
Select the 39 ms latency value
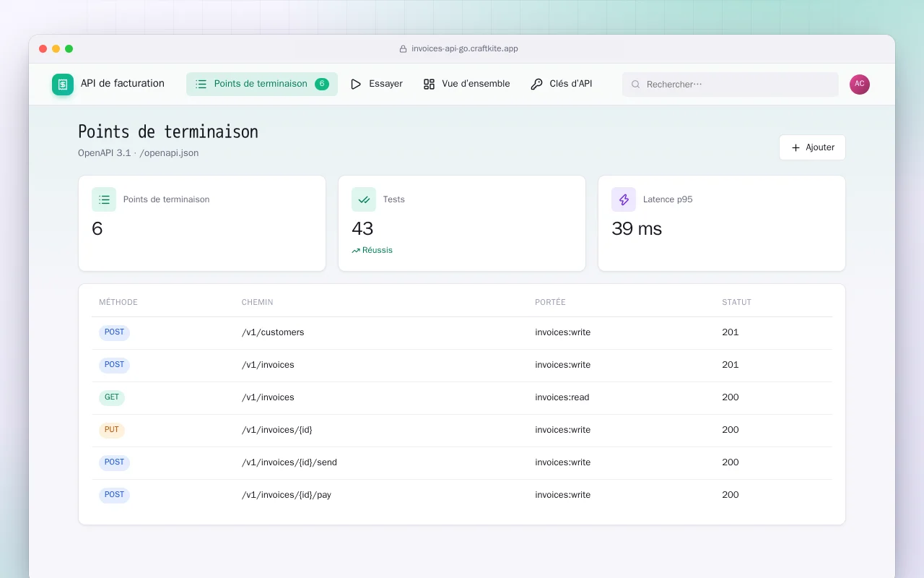coord(637,229)
